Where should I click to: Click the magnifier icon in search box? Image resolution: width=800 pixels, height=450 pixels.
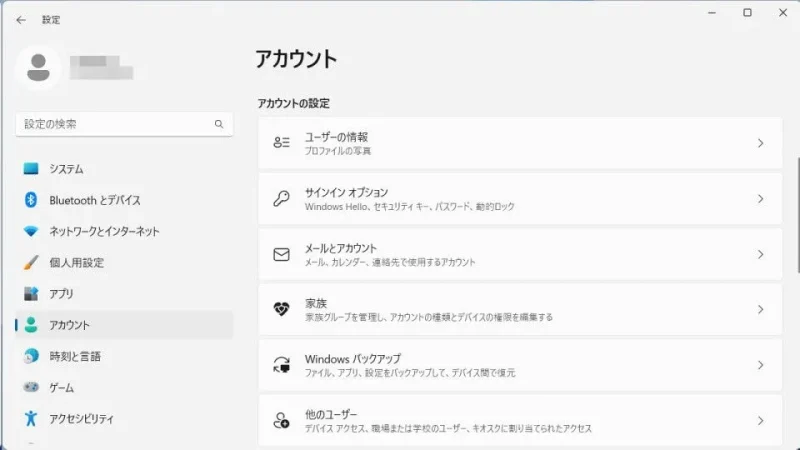pyautogui.click(x=219, y=124)
